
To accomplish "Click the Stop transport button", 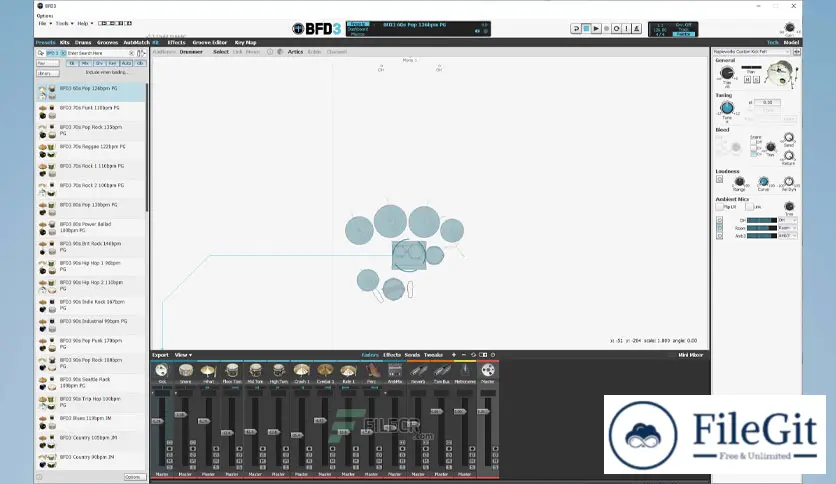I will click(x=586, y=29).
